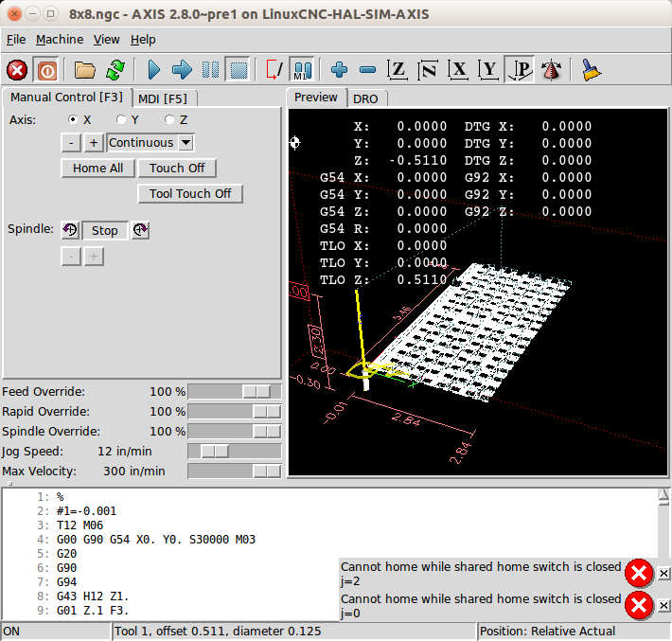This screenshot has width=672, height=641.
Task: Switch to Y front view
Action: click(488, 70)
